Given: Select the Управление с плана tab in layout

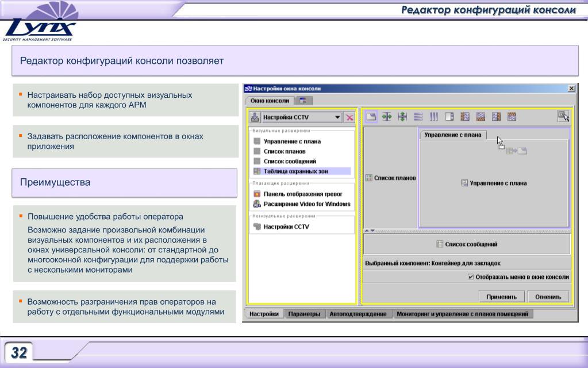Looking at the screenshot, I should coord(452,135).
